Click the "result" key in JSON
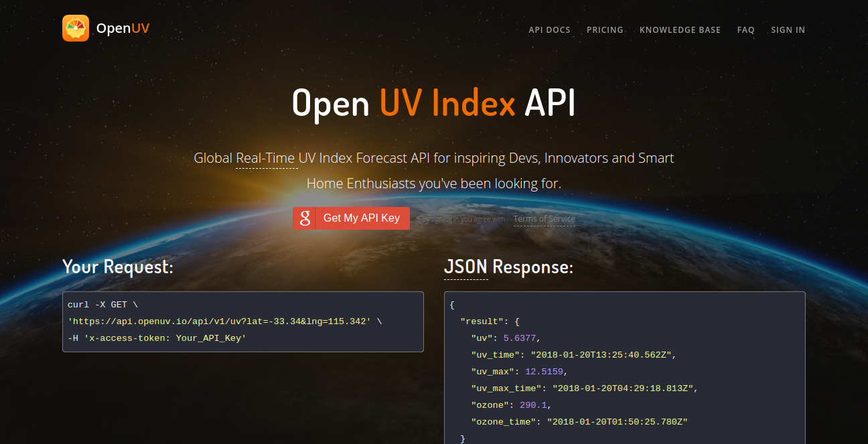The height and width of the screenshot is (444, 868). click(482, 321)
